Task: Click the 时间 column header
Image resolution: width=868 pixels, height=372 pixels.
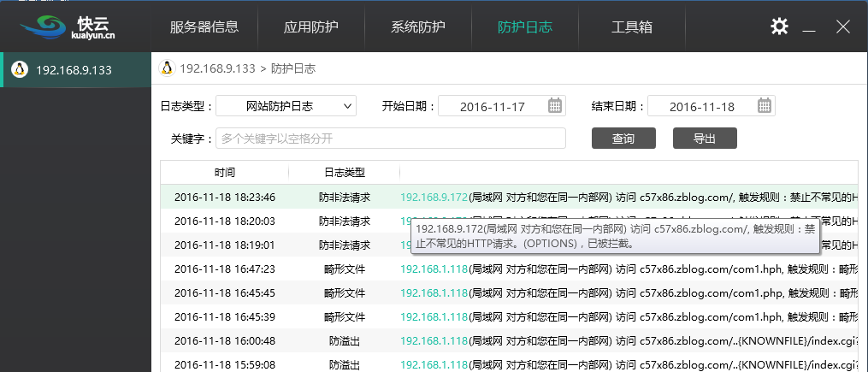Action: (225, 172)
